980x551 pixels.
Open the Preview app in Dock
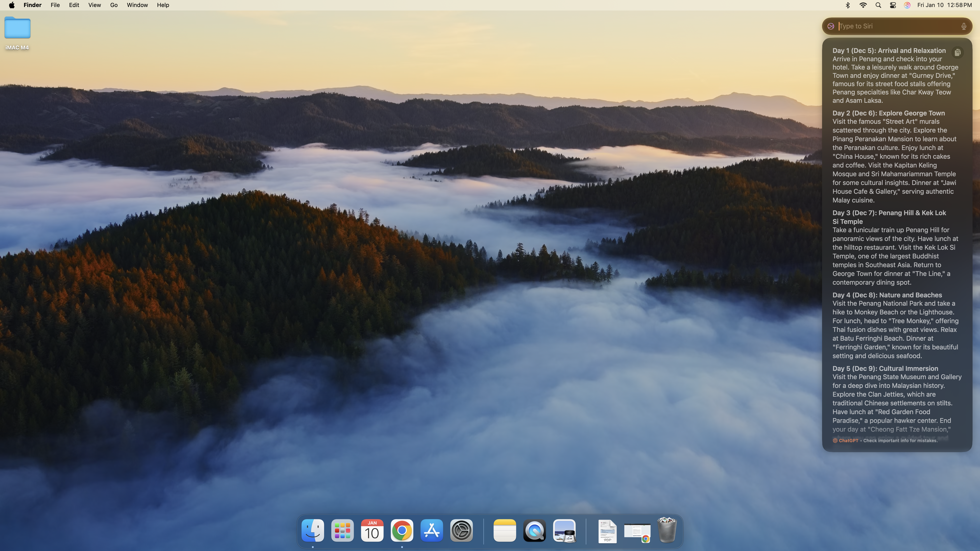(564, 530)
